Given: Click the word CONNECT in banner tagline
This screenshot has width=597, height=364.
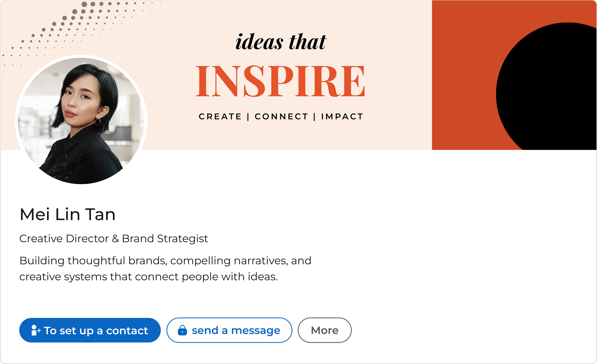Looking at the screenshot, I should pyautogui.click(x=281, y=117).
